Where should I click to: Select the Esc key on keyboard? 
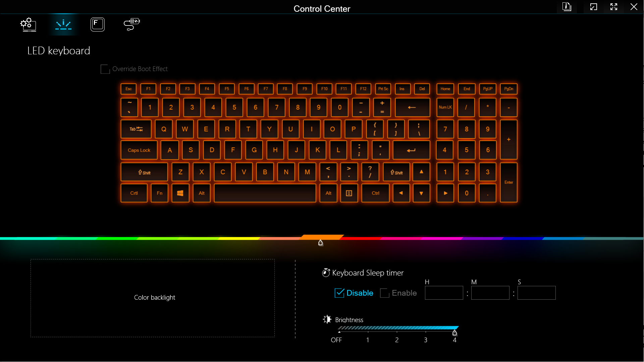(128, 89)
